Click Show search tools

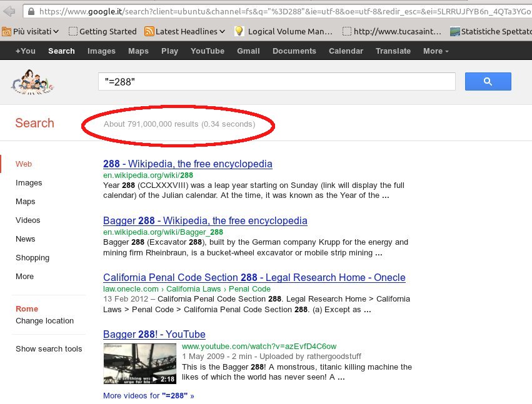coord(49,349)
